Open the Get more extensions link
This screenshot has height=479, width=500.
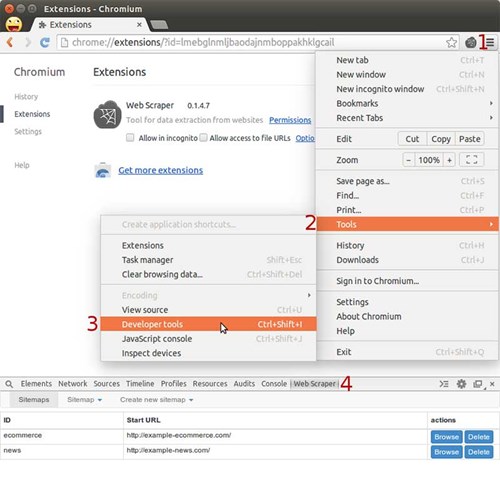pos(161,170)
